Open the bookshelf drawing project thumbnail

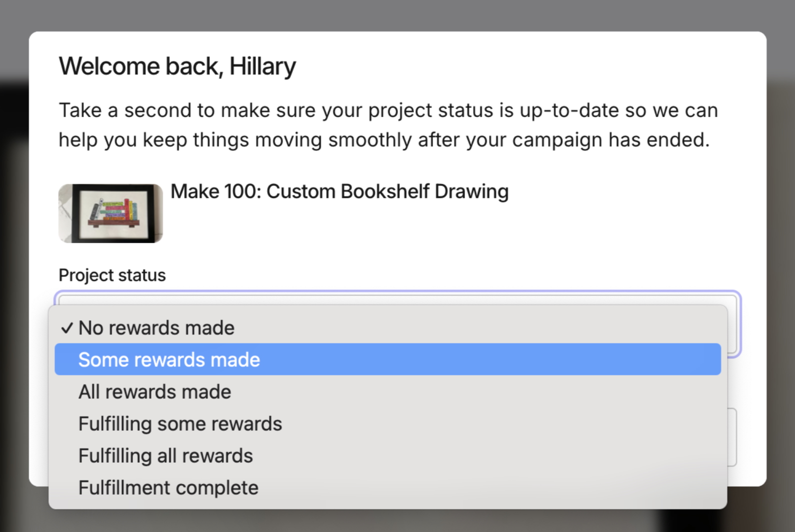pyautogui.click(x=110, y=213)
